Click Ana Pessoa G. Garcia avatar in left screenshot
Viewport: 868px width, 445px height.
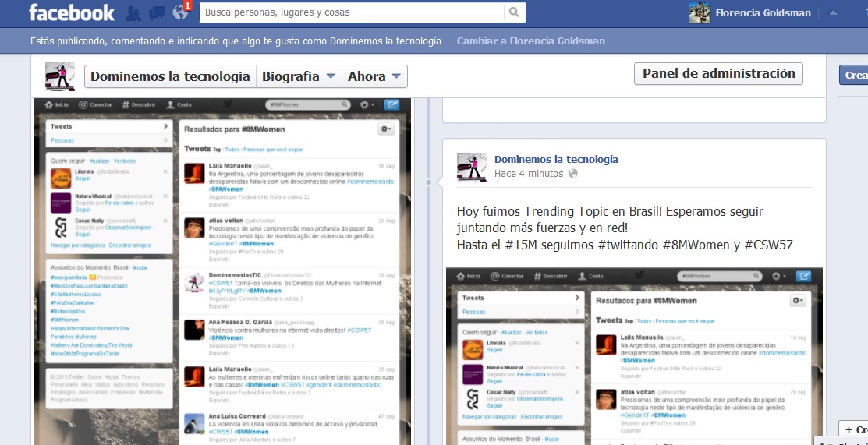pos(194,330)
